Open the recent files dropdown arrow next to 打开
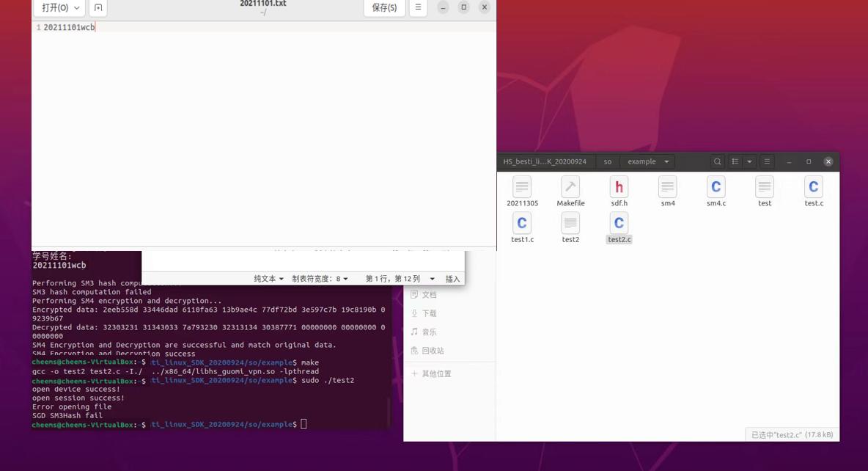 pyautogui.click(x=77, y=7)
